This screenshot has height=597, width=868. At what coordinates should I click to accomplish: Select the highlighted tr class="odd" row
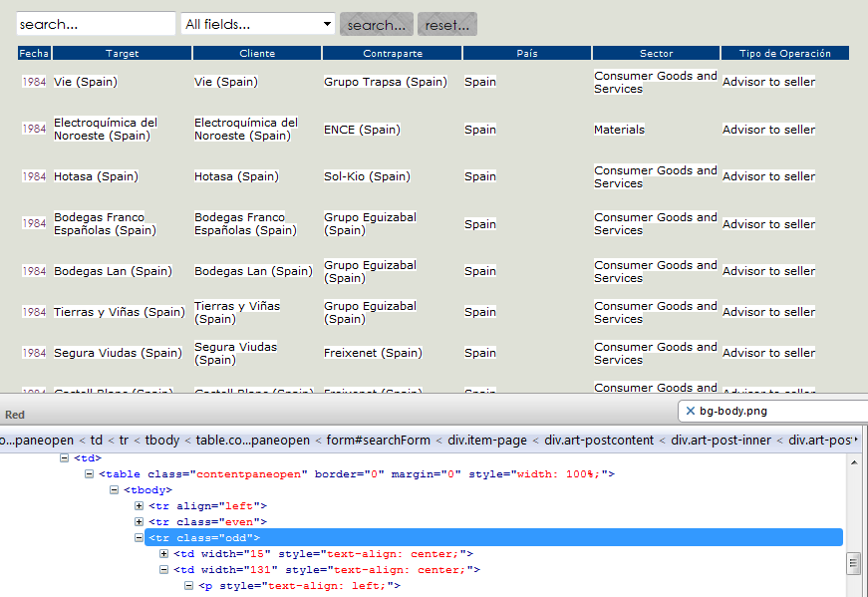pos(493,538)
